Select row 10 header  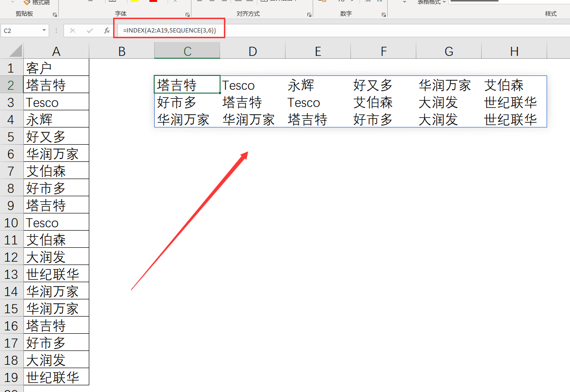(x=11, y=222)
